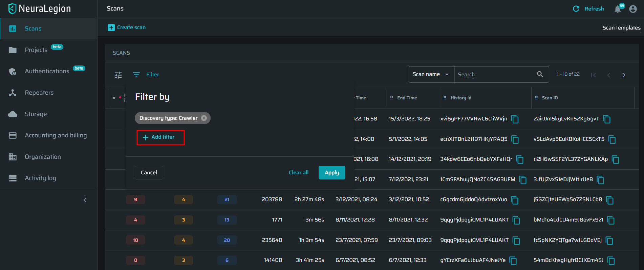Copy scan ID bMd1o4LdCU4m9J8ovFx9z1
Image resolution: width=644 pixels, height=270 pixels.
coord(611,220)
